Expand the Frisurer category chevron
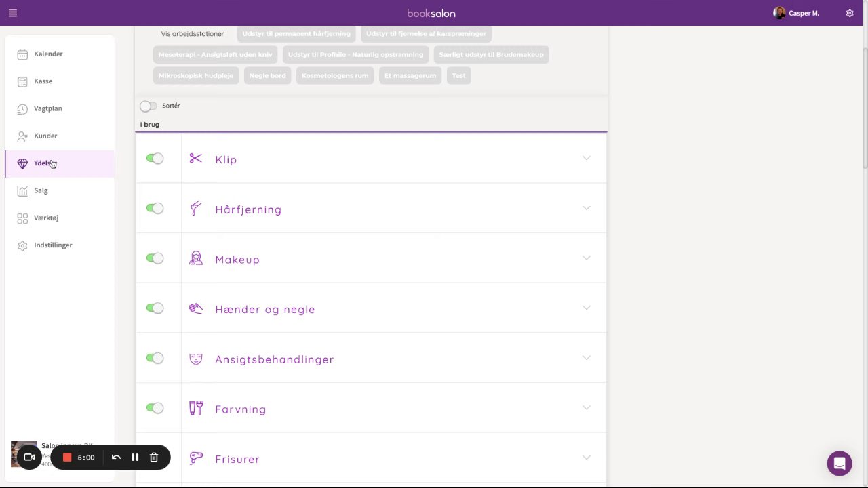The height and width of the screenshot is (488, 868). pos(587,457)
